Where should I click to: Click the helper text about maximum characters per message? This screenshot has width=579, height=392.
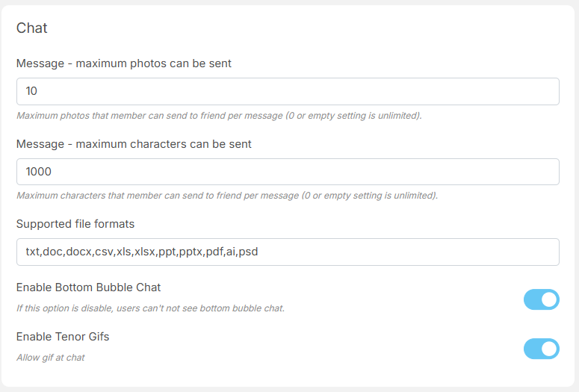coord(227,196)
